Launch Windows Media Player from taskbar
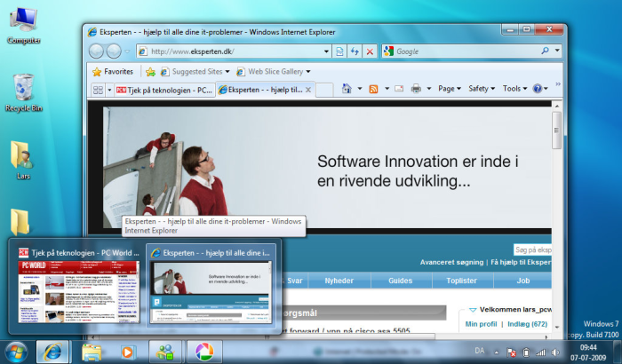 128,352
